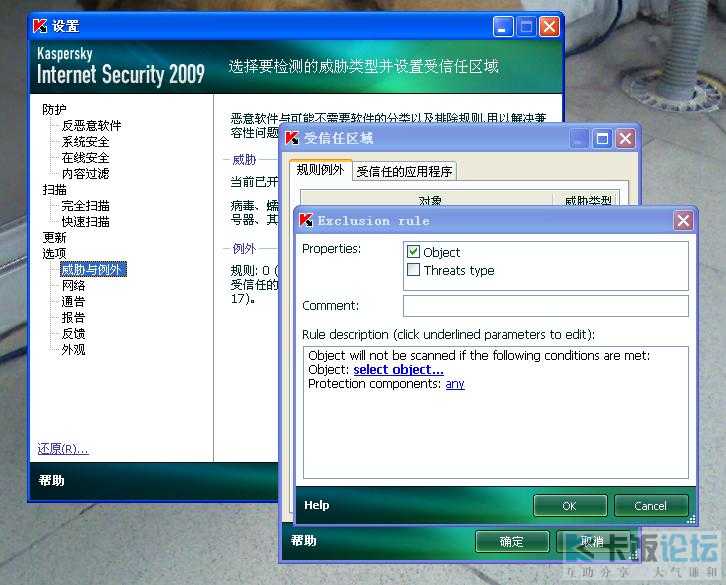Screen dimensions: 726x585
Task: Select 网络 in settings tree
Action: [x=73, y=286]
